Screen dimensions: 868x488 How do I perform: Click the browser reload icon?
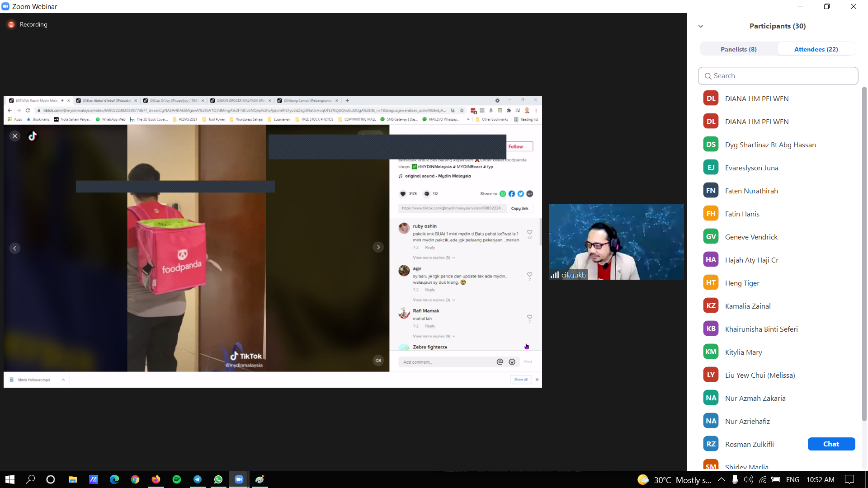(28, 110)
